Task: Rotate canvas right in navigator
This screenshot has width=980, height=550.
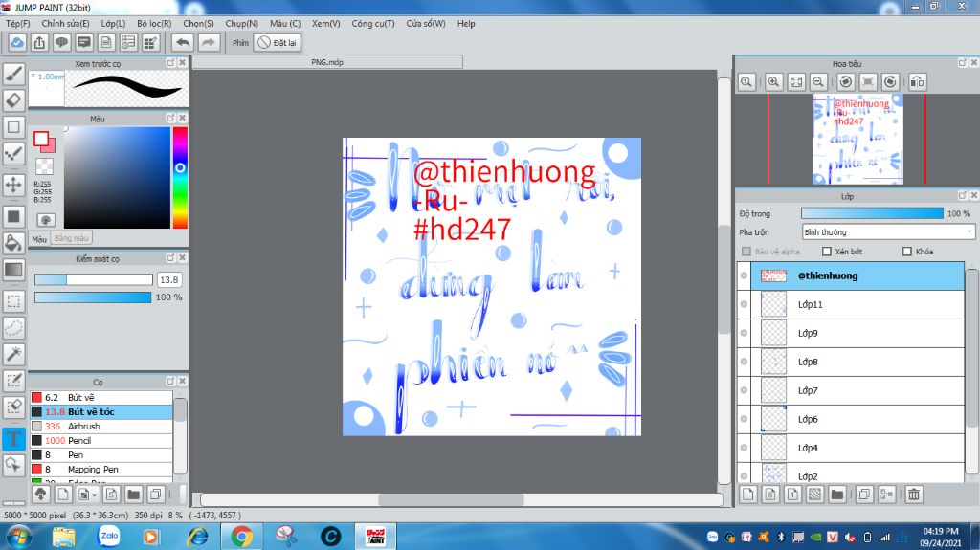Action: click(x=891, y=82)
